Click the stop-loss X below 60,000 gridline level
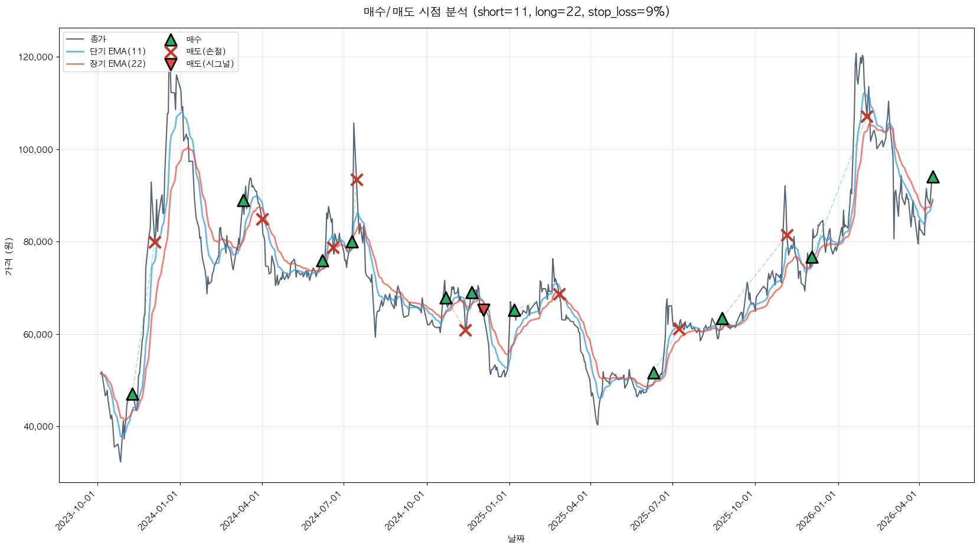The width and height of the screenshot is (980, 549). (465, 330)
